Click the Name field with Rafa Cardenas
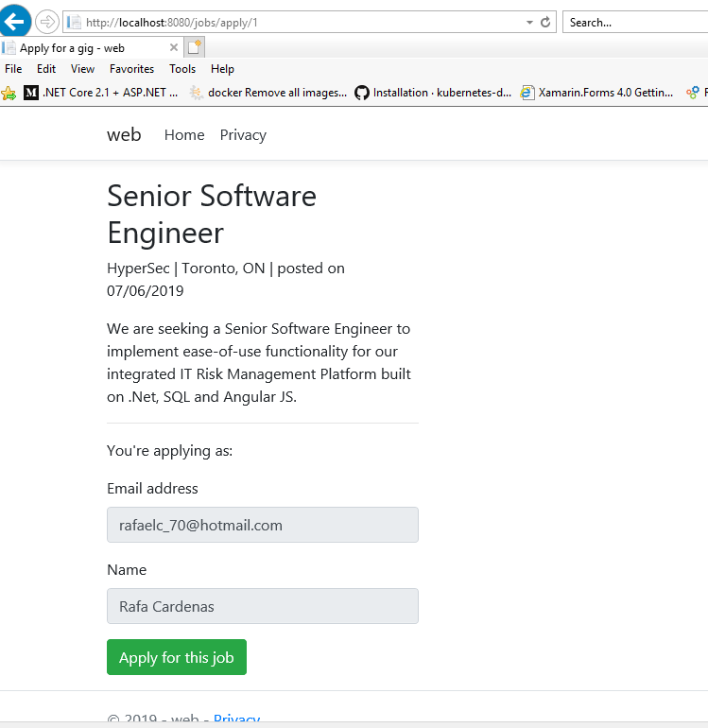The width and height of the screenshot is (708, 728). coord(263,606)
